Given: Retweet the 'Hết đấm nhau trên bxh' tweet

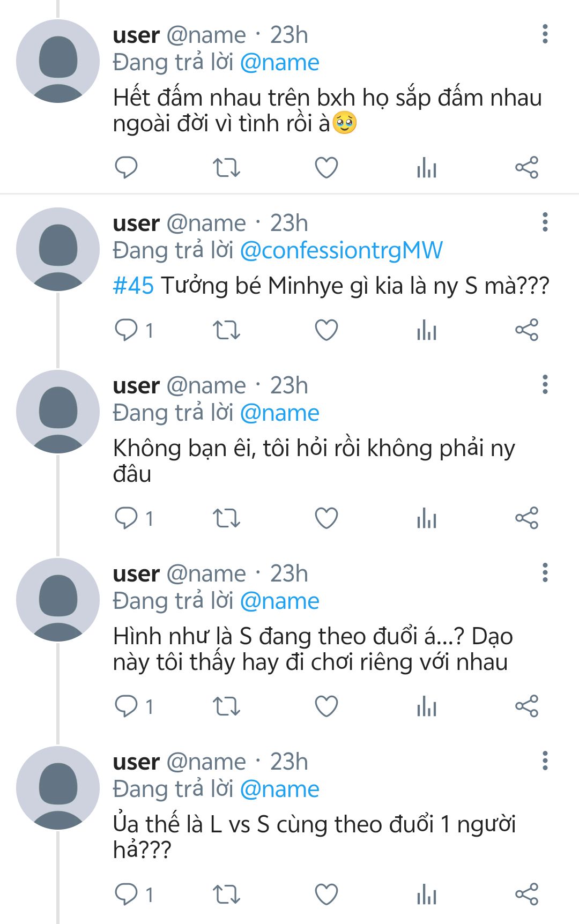Looking at the screenshot, I should (x=226, y=168).
